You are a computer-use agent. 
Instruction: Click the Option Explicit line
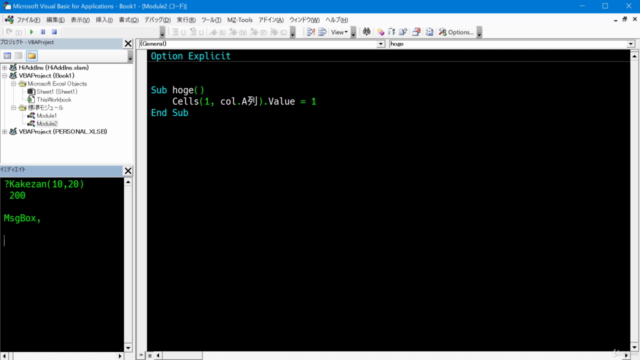click(191, 56)
